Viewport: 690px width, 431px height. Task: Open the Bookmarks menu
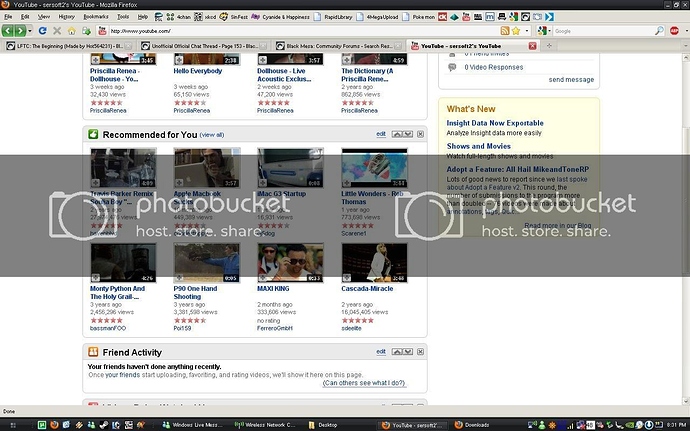[x=96, y=17]
